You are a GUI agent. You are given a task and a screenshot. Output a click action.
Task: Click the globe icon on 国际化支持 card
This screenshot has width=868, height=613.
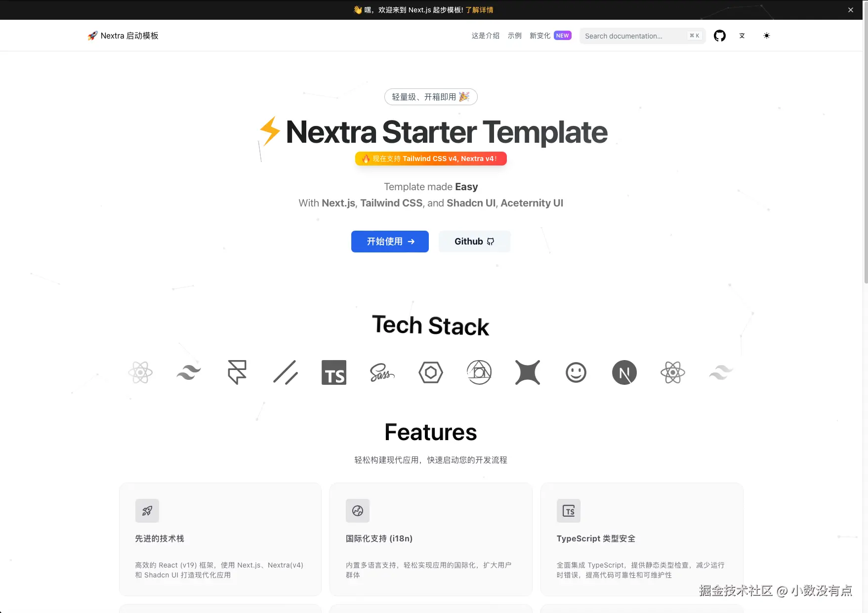[358, 511]
